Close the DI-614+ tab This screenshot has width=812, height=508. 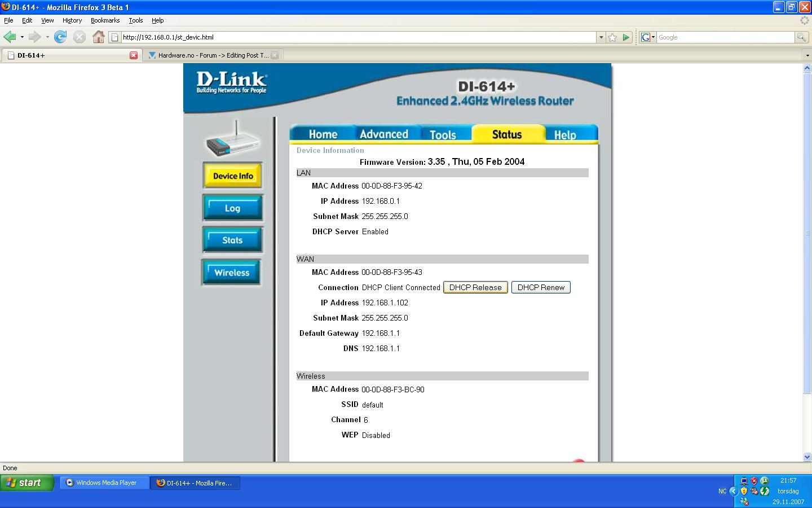(134, 55)
